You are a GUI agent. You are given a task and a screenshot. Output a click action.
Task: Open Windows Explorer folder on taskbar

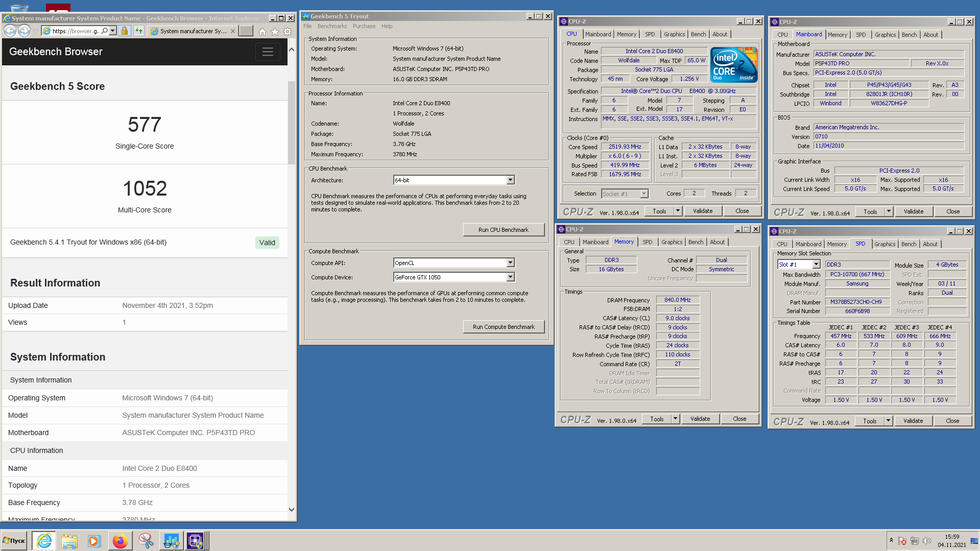click(x=69, y=541)
